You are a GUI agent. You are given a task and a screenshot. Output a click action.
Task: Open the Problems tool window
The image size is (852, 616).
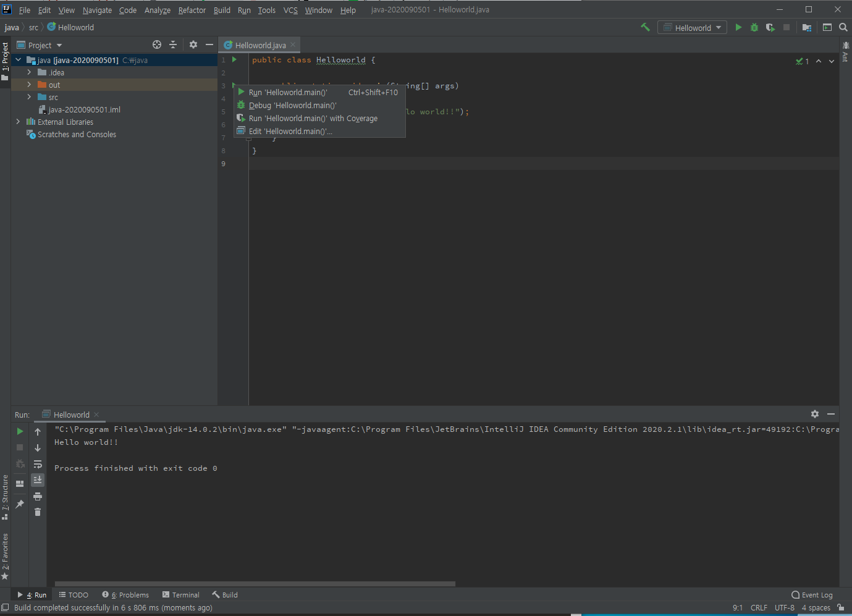pyautogui.click(x=125, y=595)
